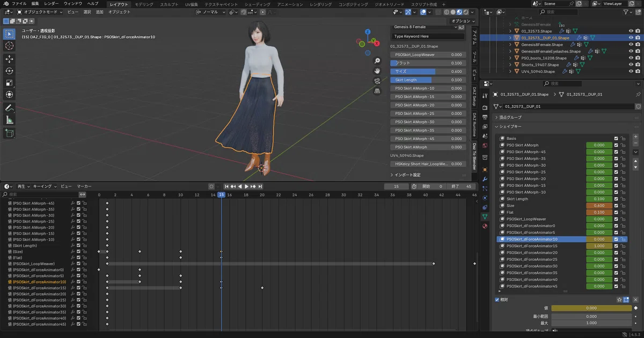Open the Options (オプション) dropdown
This screenshot has width=644, height=338.
coord(463,21)
